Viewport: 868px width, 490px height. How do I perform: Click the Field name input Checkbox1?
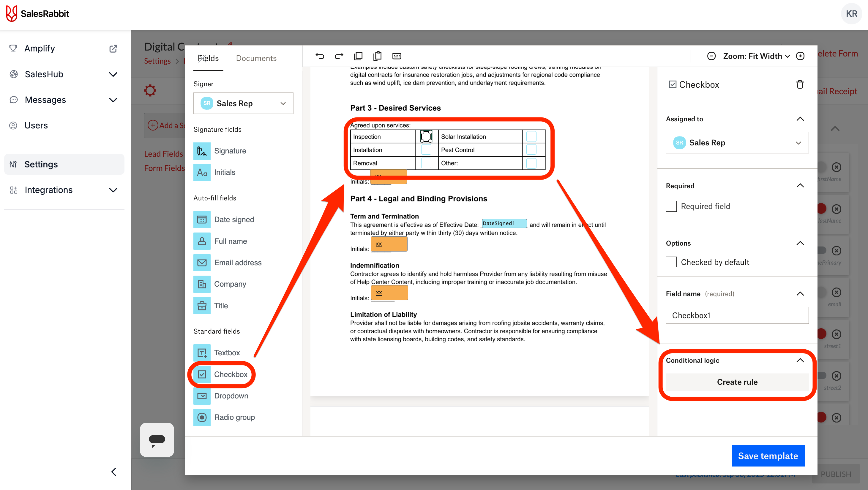tap(737, 315)
